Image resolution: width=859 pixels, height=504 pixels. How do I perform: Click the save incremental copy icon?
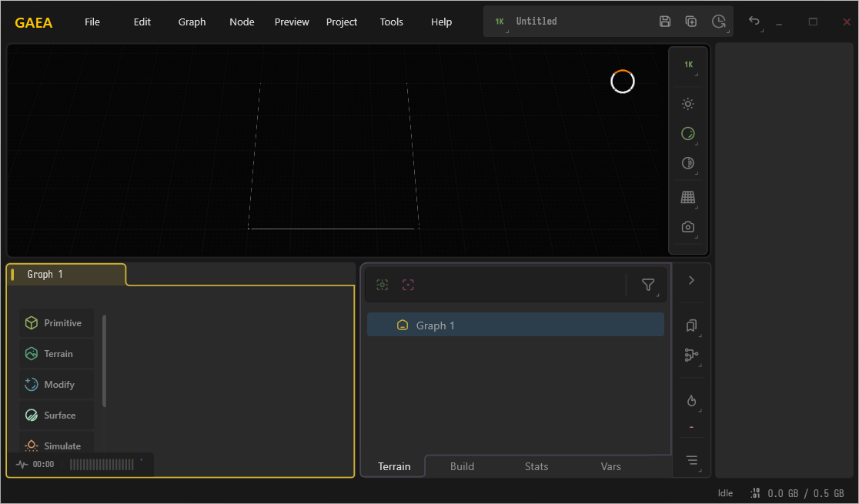click(x=691, y=22)
